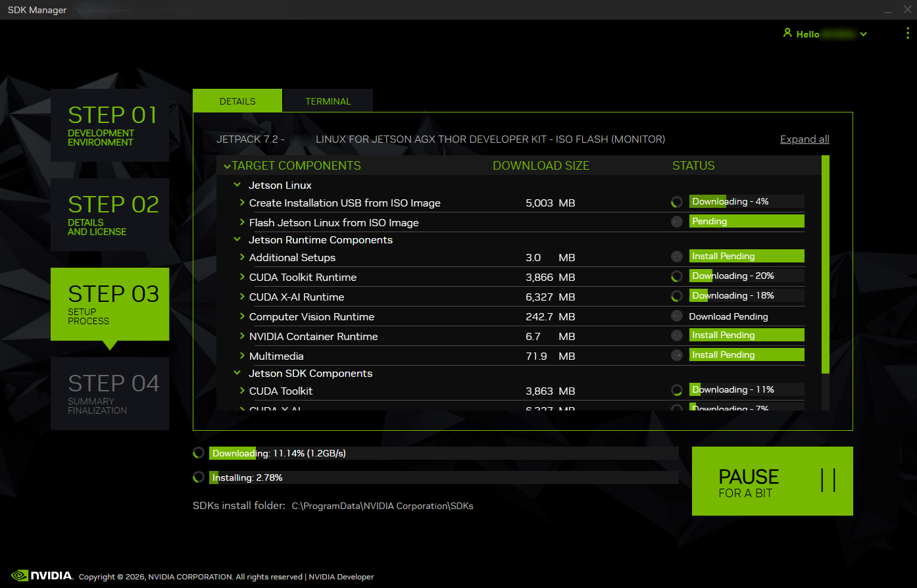Expand the CUDA X-AI Runtime row

[243, 297]
